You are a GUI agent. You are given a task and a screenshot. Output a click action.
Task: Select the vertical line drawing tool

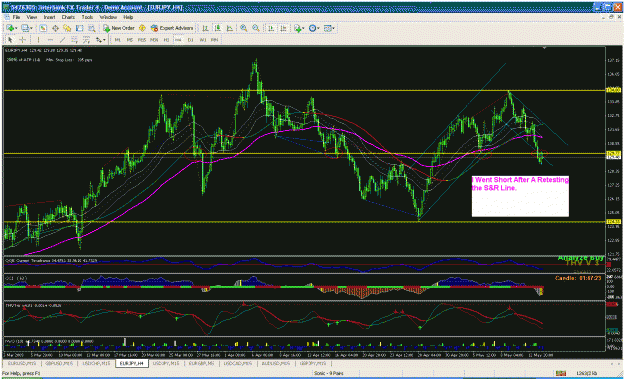38,40
